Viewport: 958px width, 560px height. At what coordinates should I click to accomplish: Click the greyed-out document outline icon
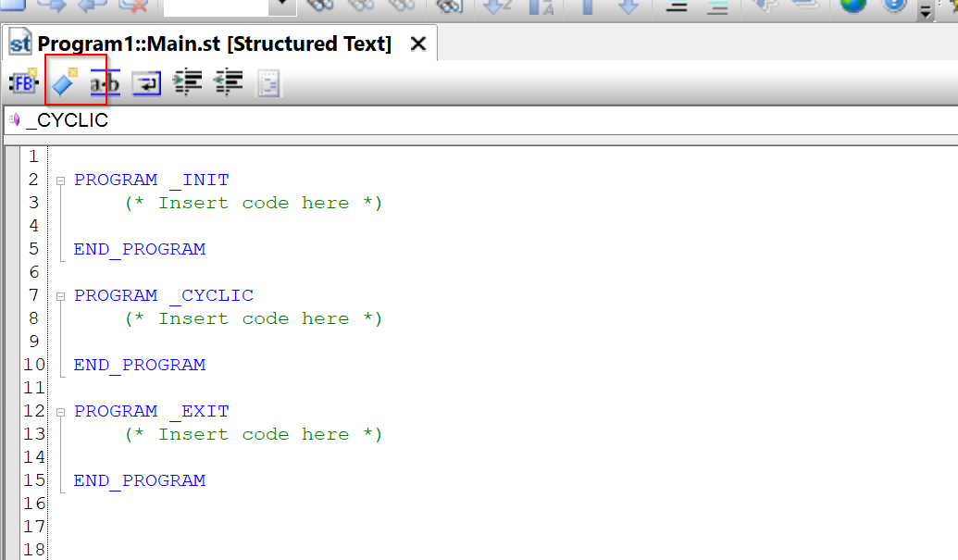click(268, 83)
